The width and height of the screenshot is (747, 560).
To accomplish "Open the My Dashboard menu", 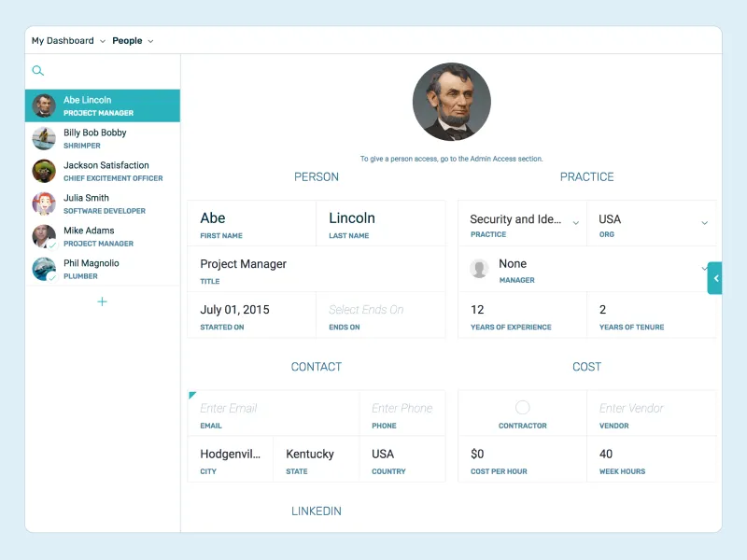I will click(68, 41).
